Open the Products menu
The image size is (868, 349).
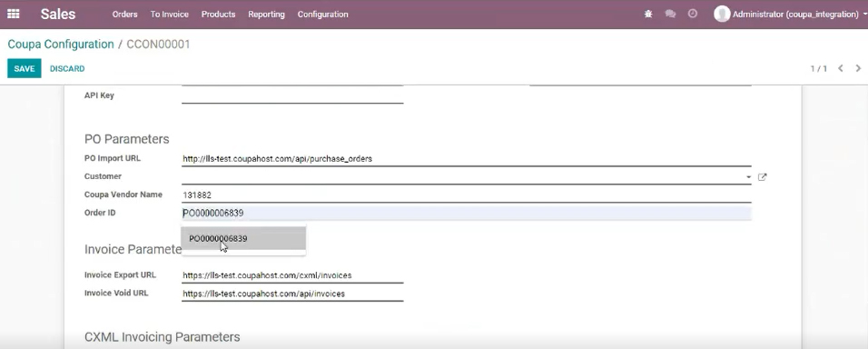tap(218, 15)
